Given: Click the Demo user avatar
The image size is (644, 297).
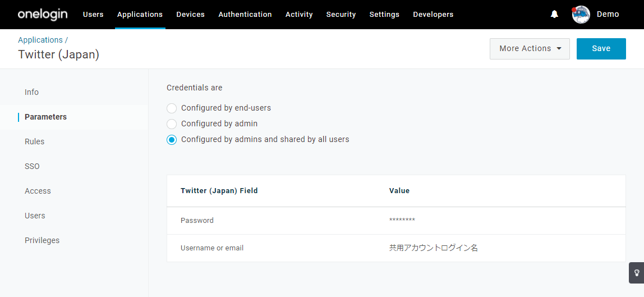Looking at the screenshot, I should (x=581, y=15).
